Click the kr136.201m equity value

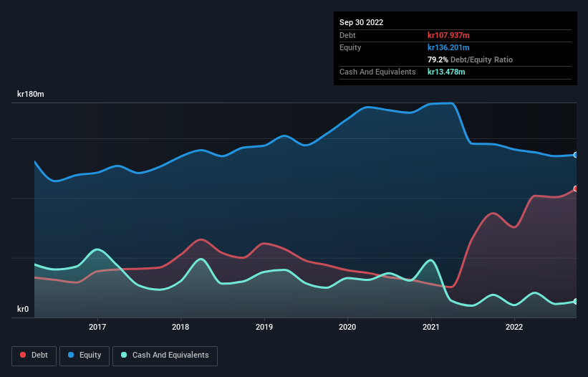point(448,47)
